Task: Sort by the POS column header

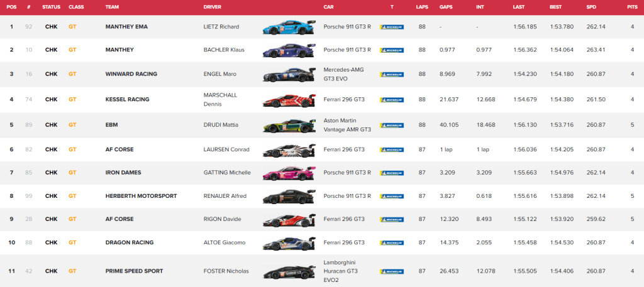Action: pos(11,7)
